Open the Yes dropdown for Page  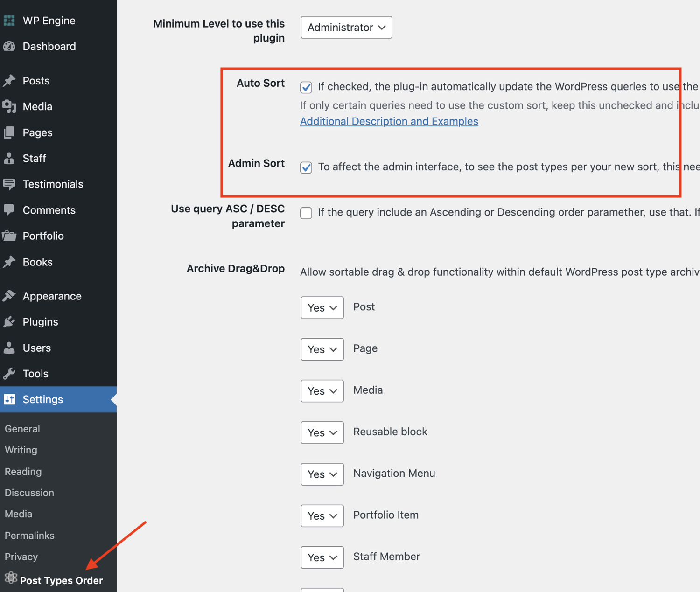click(x=322, y=349)
